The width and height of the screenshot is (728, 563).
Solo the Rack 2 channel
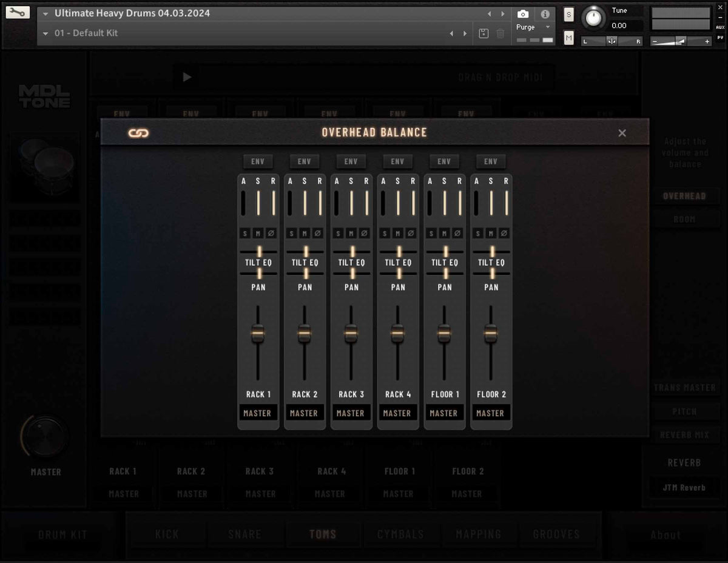click(x=292, y=233)
